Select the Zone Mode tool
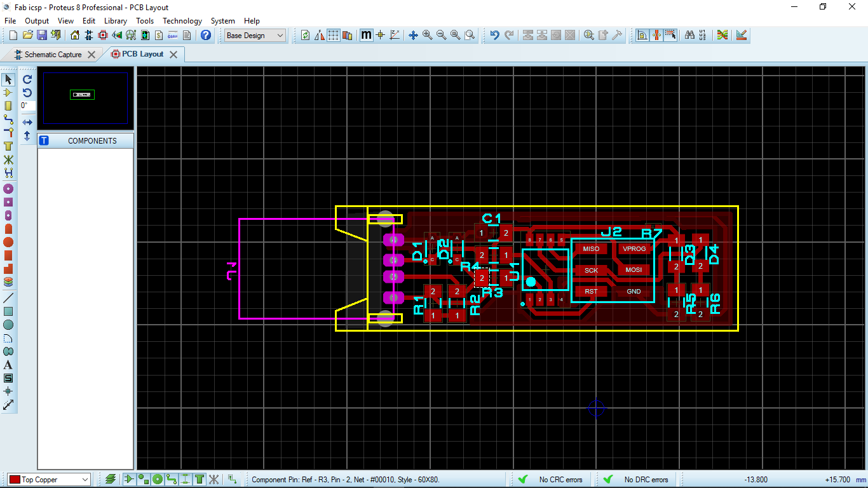The height and width of the screenshot is (488, 868). [x=8, y=146]
